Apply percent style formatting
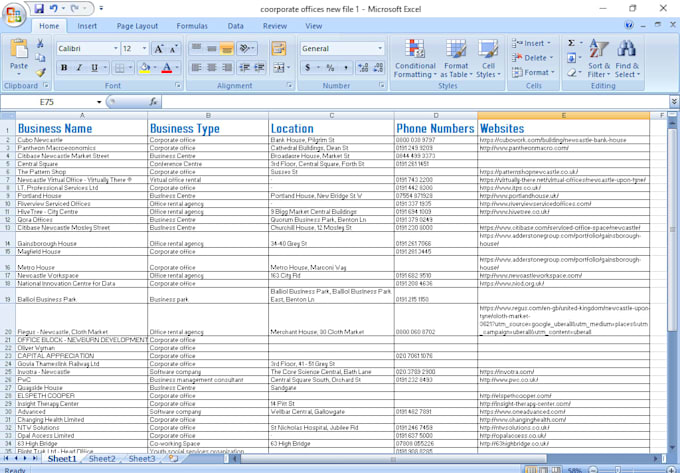The width and height of the screenshot is (680, 473). pyautogui.click(x=330, y=68)
